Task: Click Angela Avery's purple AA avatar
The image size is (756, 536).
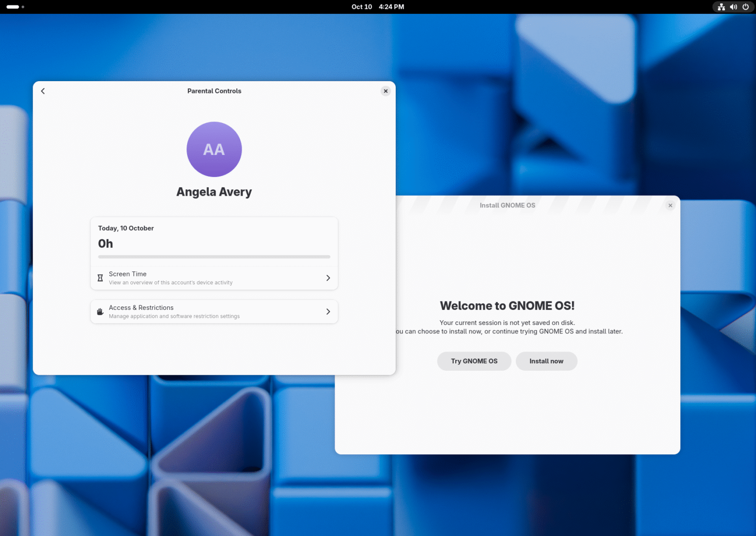Action: [214, 149]
